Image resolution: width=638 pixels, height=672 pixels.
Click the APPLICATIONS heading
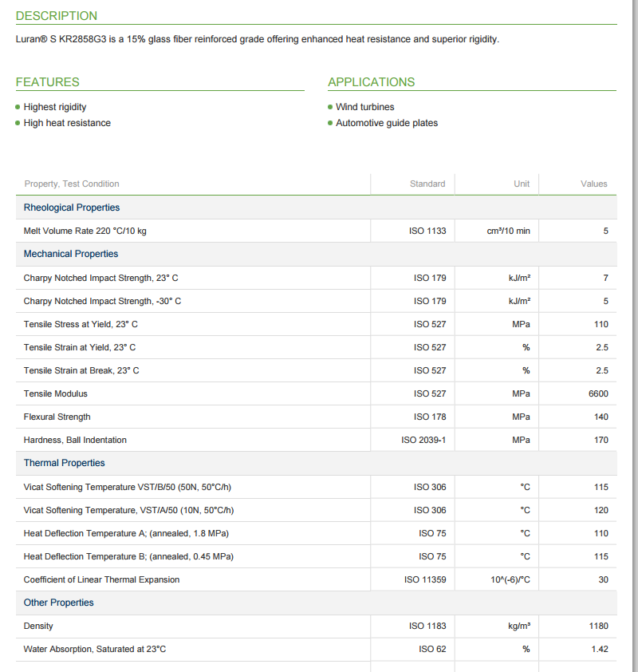pos(372,82)
